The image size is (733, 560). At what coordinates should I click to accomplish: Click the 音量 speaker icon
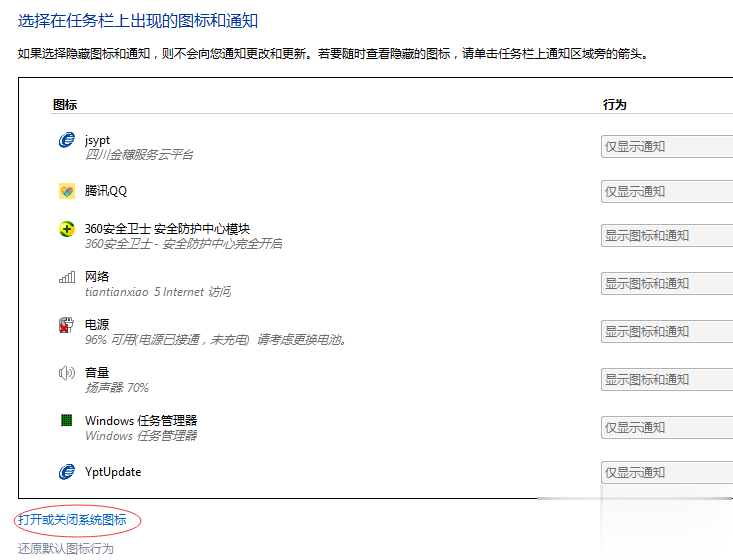pos(67,373)
